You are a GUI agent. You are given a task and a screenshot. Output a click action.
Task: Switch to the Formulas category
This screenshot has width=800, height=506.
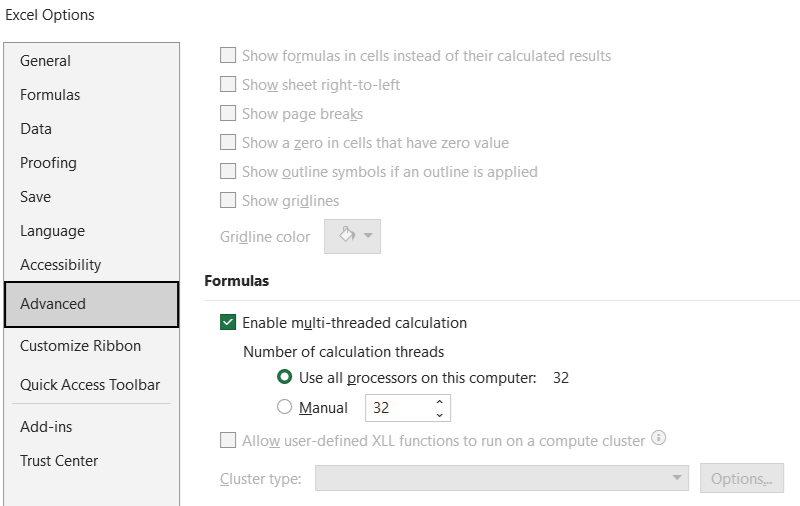(50, 95)
